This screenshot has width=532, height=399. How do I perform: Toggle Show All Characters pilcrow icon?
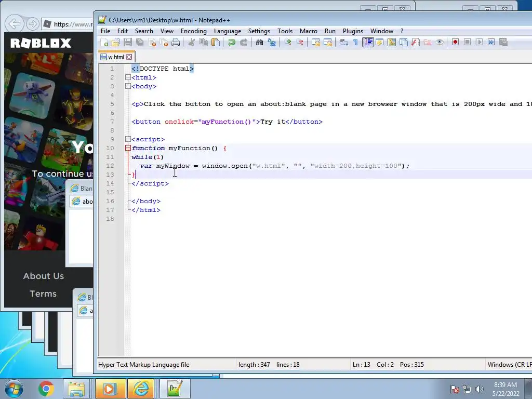tap(355, 43)
